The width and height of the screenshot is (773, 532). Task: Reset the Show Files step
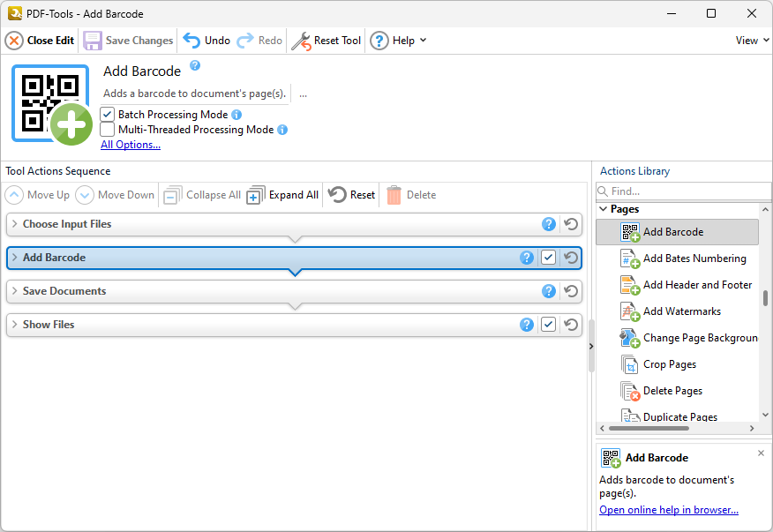click(571, 325)
